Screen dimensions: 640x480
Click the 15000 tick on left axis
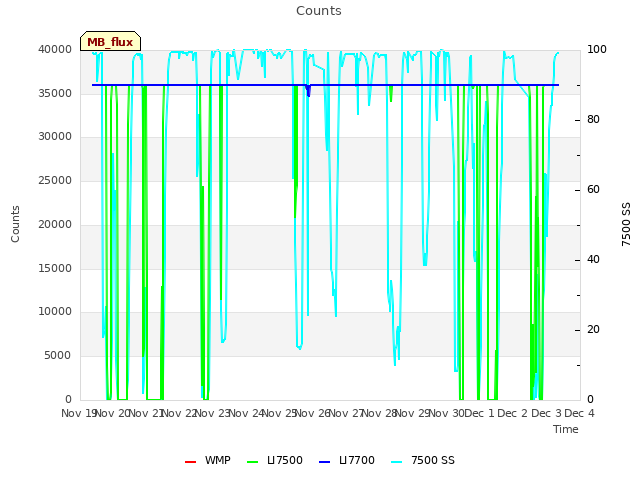pos(55,268)
